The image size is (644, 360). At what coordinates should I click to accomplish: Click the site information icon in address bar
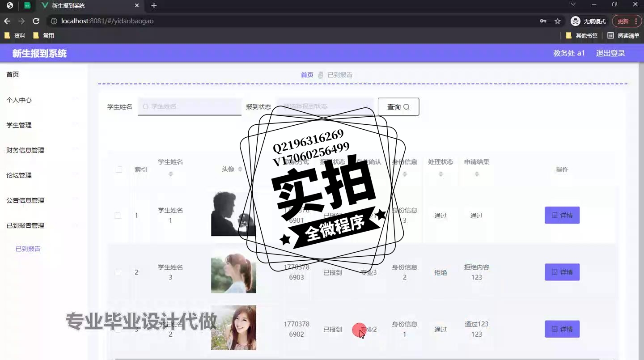[54, 21]
